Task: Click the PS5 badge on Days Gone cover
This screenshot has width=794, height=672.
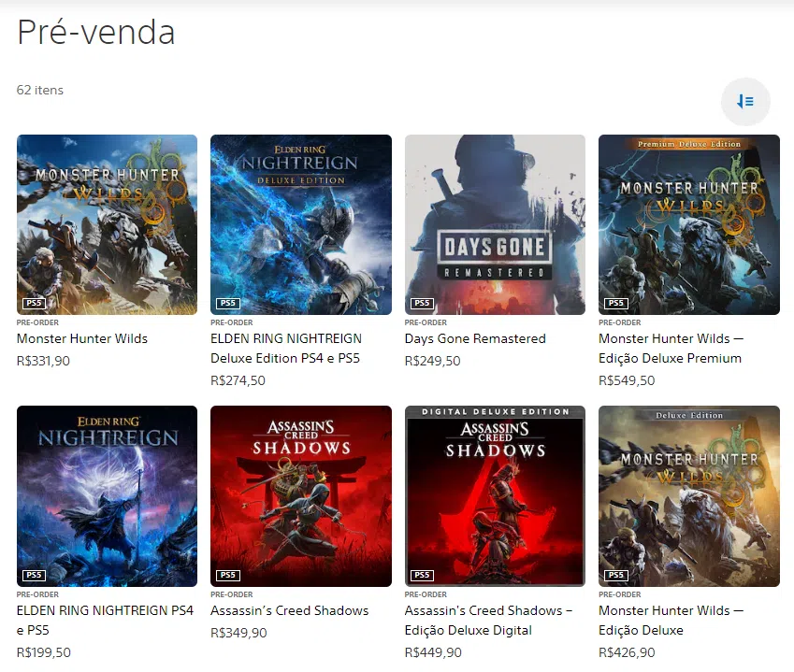Action: pyautogui.click(x=422, y=303)
